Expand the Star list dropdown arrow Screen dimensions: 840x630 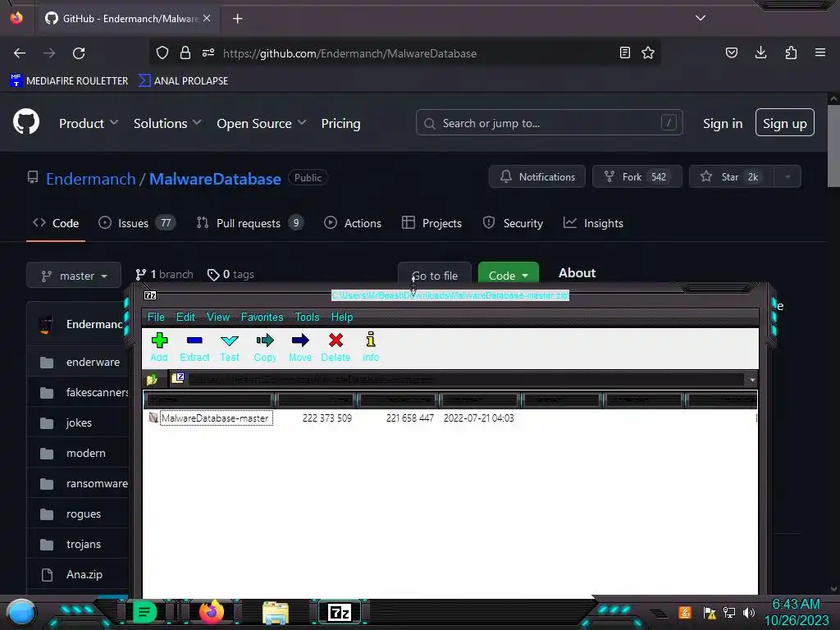tap(787, 177)
